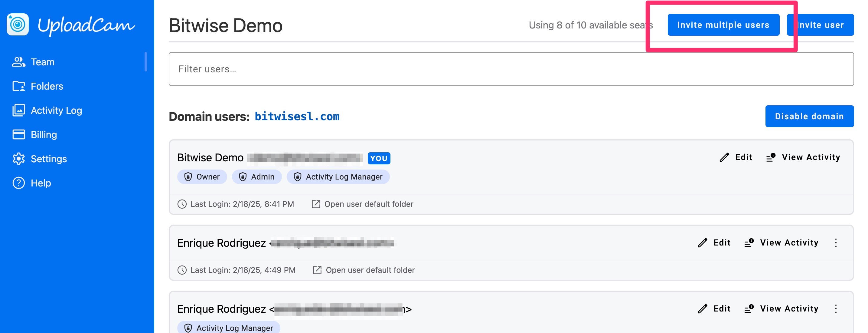Expand three-dot menu for second Enrique Rodriguez
868x333 pixels.
[x=836, y=309]
